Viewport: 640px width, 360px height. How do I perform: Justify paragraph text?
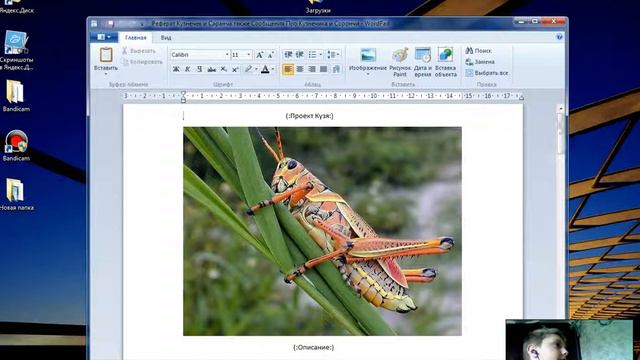tap(324, 69)
